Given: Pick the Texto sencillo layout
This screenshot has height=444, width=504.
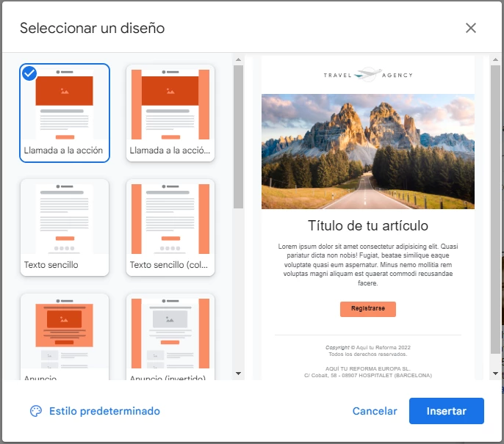Looking at the screenshot, I should tap(65, 228).
